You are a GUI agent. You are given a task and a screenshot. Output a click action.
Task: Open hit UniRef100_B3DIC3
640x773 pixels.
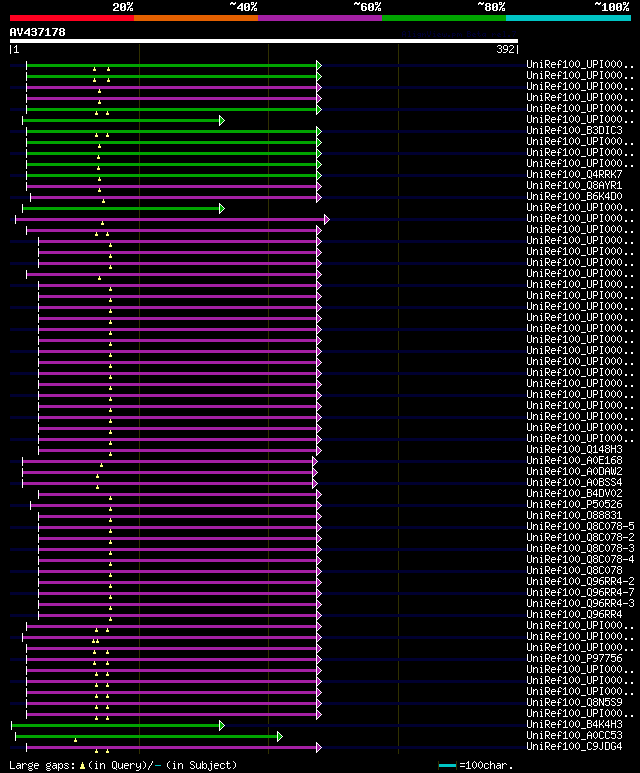coord(574,131)
